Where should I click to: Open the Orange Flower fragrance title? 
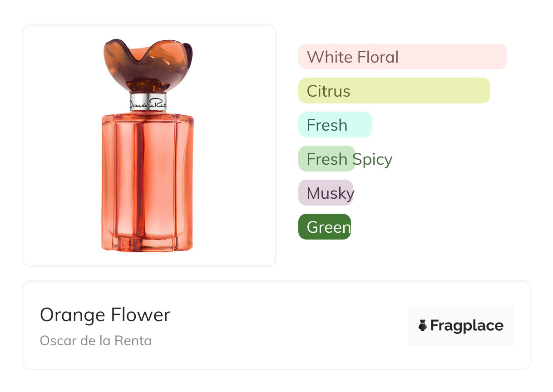coord(105,315)
